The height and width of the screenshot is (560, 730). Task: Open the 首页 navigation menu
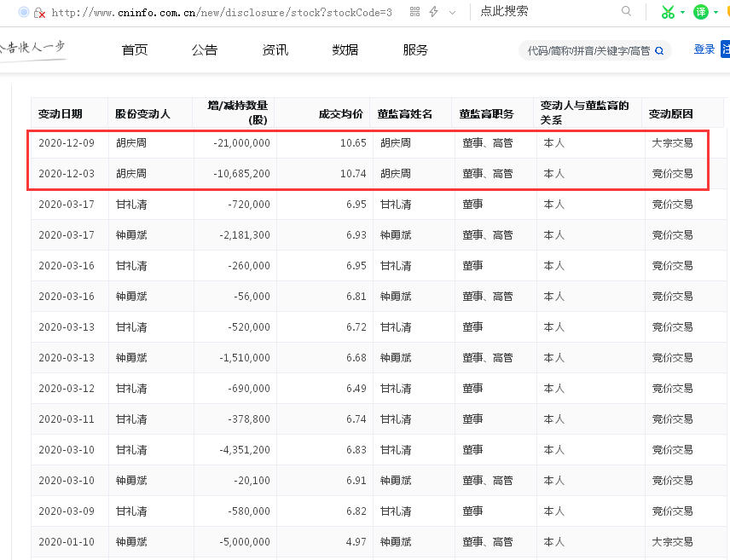(135, 50)
